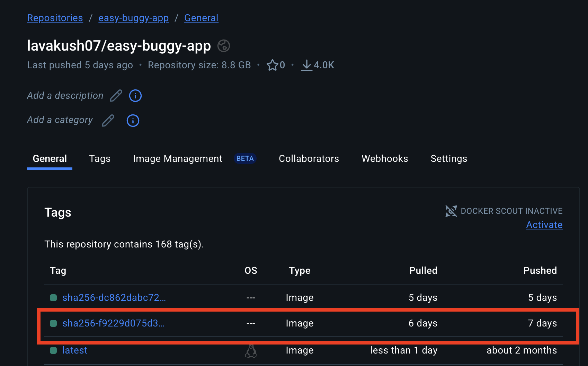Click Pushed value 7 days

point(542,323)
